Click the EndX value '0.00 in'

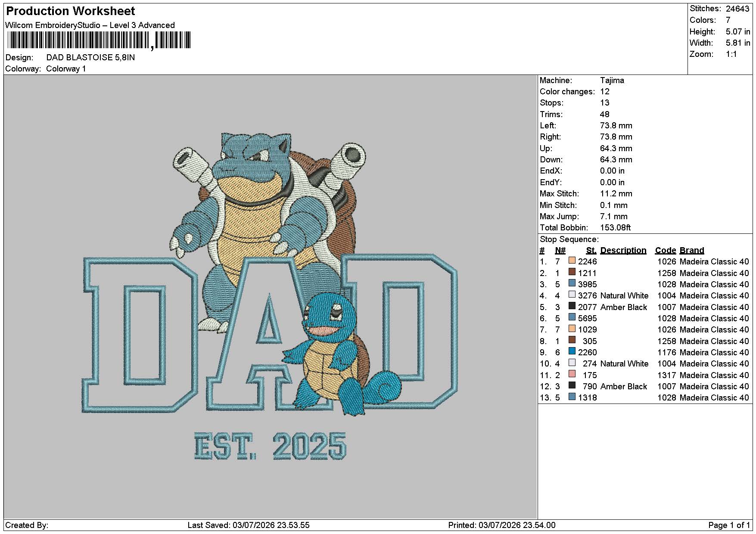[612, 171]
